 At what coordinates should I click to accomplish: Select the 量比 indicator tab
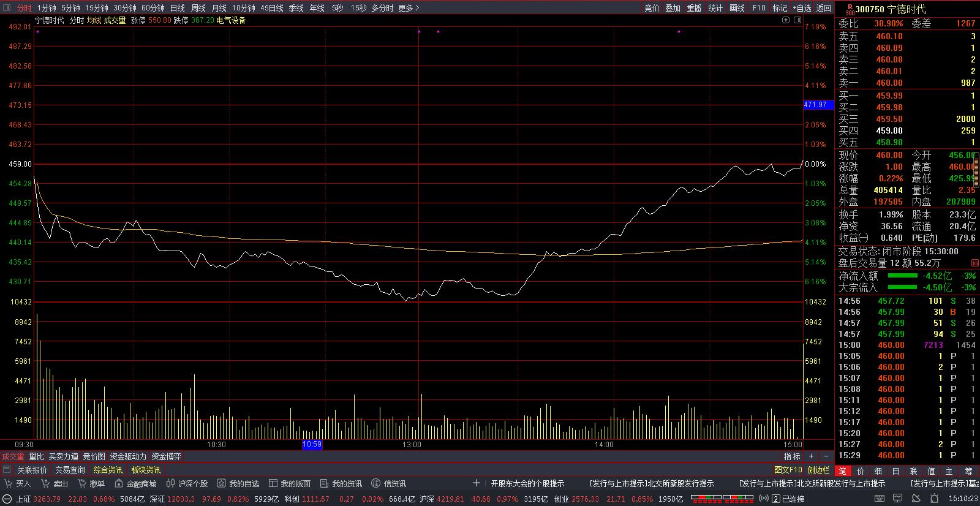36,456
